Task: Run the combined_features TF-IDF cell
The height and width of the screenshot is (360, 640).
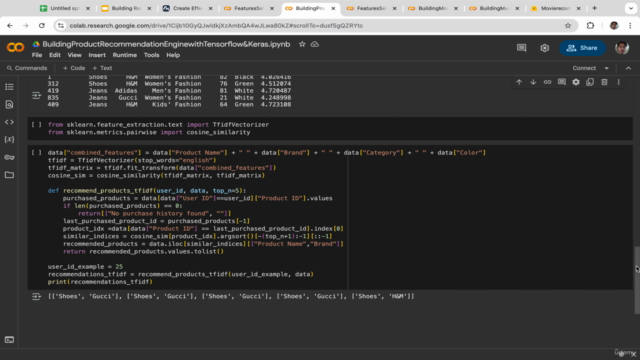Action: (x=36, y=153)
